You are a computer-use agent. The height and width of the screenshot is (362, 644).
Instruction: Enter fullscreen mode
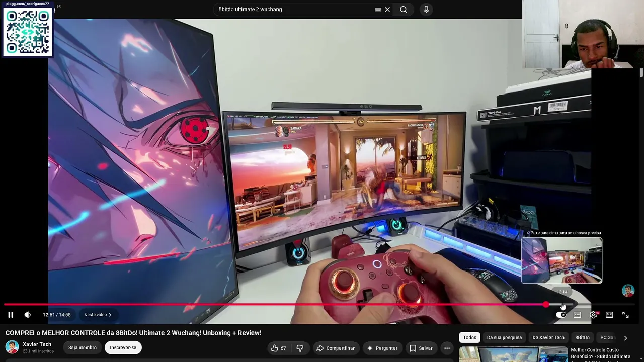pyautogui.click(x=625, y=315)
